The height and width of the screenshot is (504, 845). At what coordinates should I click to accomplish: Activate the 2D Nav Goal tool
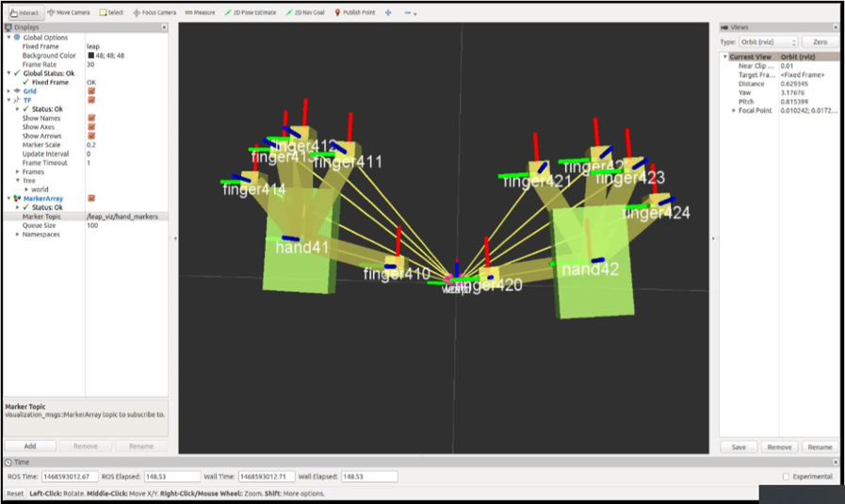pos(306,12)
